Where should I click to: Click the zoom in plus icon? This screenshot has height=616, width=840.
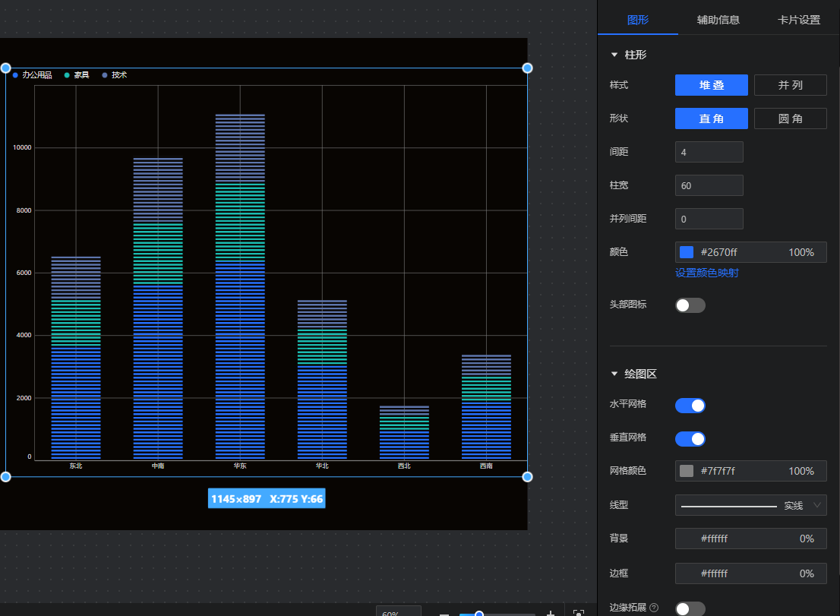(551, 613)
